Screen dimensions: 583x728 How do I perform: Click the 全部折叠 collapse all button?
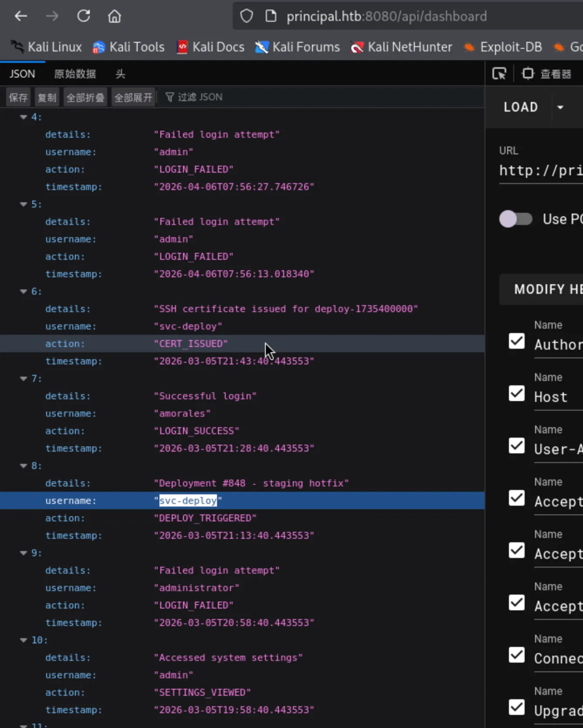[x=85, y=97]
